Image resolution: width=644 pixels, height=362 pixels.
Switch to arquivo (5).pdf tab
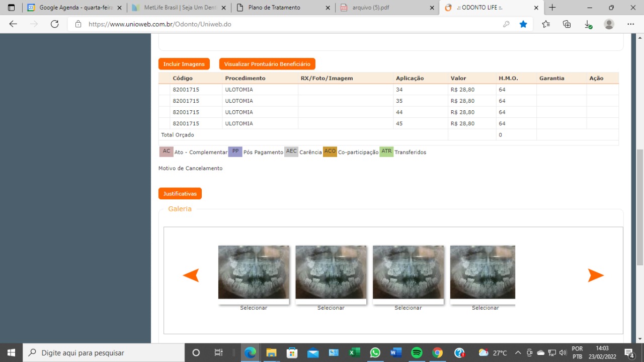(386, 8)
